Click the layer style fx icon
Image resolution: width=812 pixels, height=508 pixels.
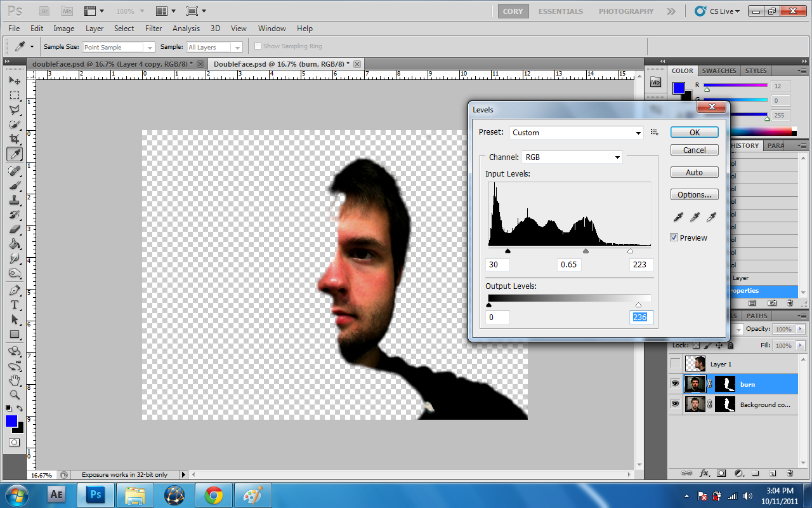704,473
